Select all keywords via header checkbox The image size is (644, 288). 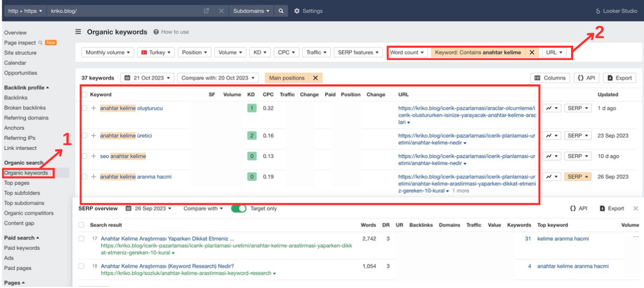[x=84, y=95]
